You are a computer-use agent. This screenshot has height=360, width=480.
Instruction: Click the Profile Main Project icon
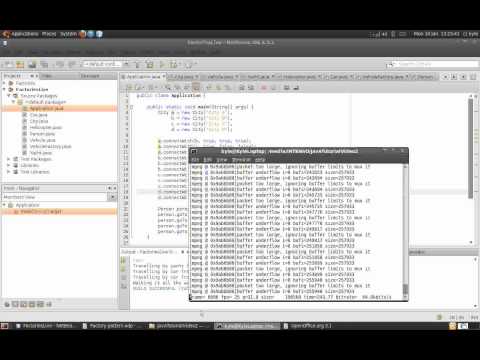189,64
